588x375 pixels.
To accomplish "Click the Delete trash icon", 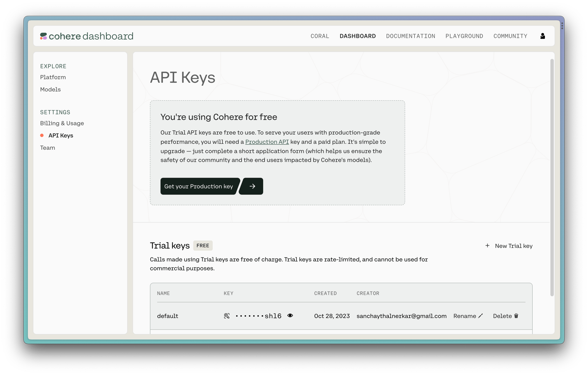I will pos(516,316).
